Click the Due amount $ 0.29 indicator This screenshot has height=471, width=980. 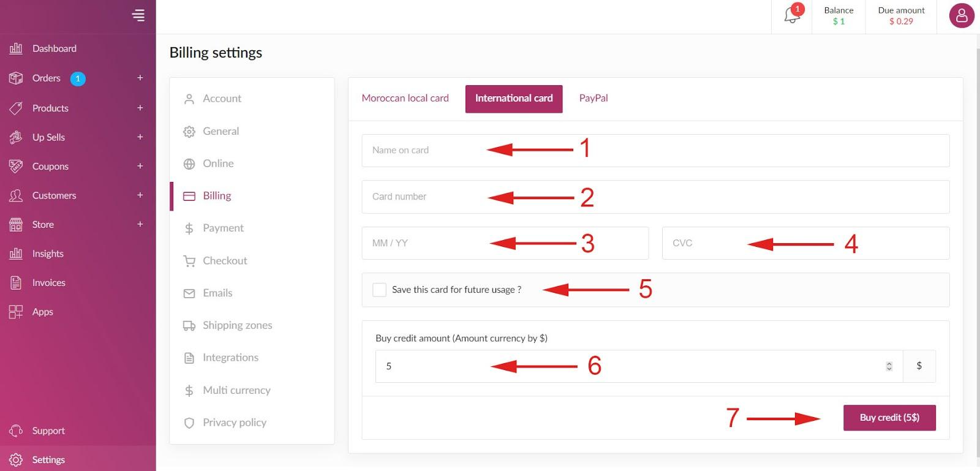click(x=901, y=16)
